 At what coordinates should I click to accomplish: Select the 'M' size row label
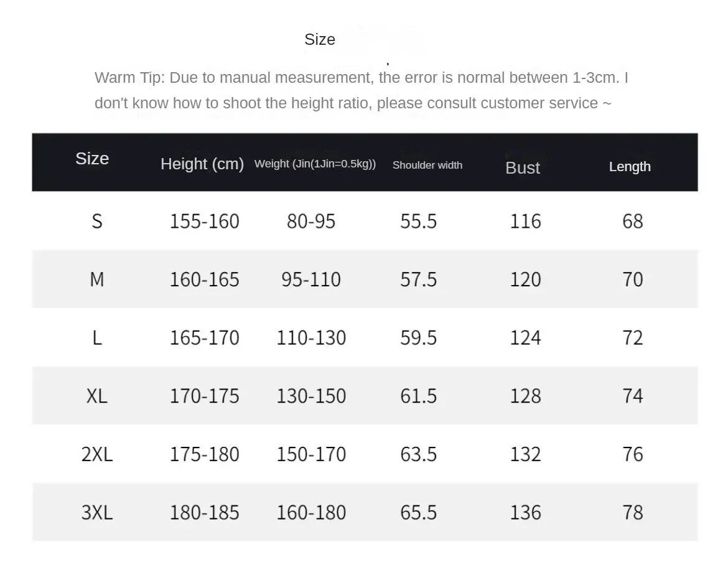click(97, 279)
